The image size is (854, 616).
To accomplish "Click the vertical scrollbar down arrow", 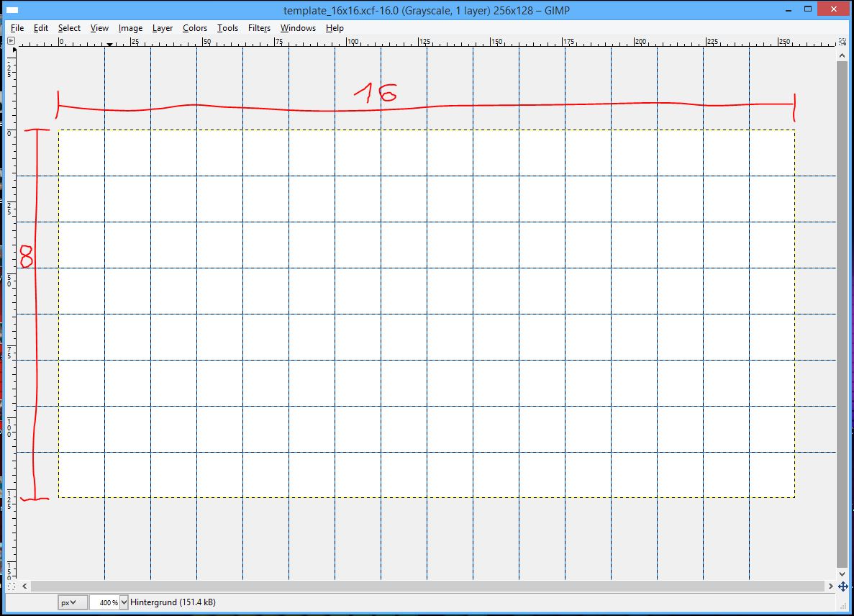I will (x=842, y=574).
